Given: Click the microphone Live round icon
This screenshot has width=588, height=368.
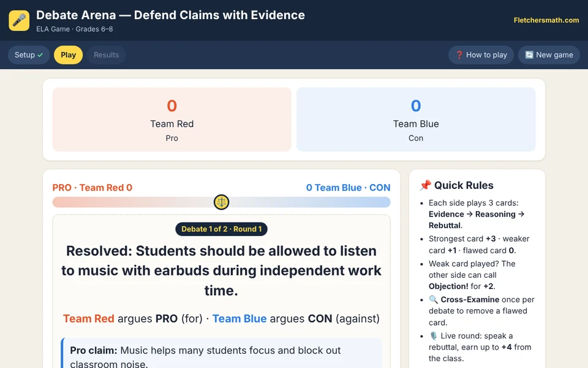Looking at the screenshot, I should click(x=433, y=335).
